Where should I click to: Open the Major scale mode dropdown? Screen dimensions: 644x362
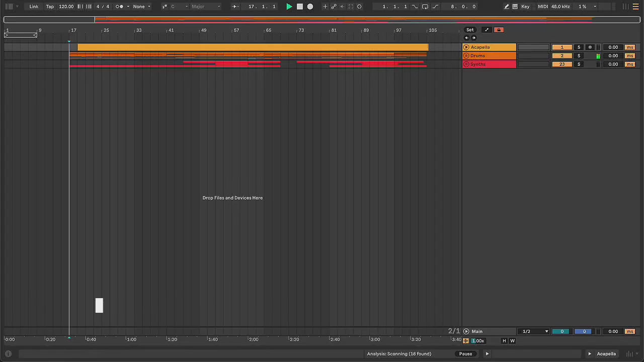click(205, 7)
